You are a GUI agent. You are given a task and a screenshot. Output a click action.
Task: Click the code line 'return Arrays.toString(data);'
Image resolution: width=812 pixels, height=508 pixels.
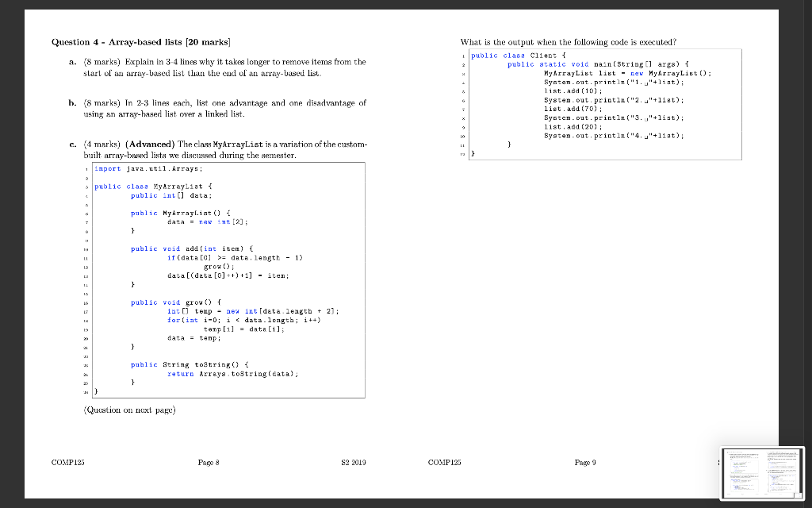(x=232, y=373)
